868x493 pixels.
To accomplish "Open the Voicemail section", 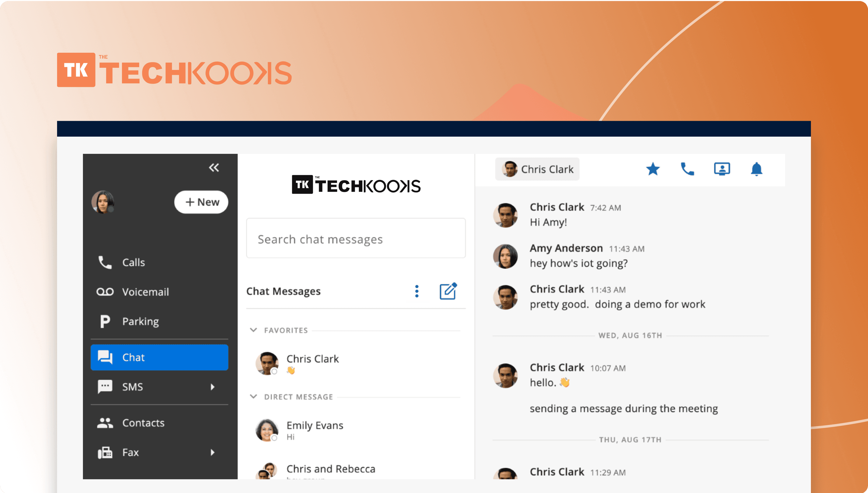I will [145, 292].
